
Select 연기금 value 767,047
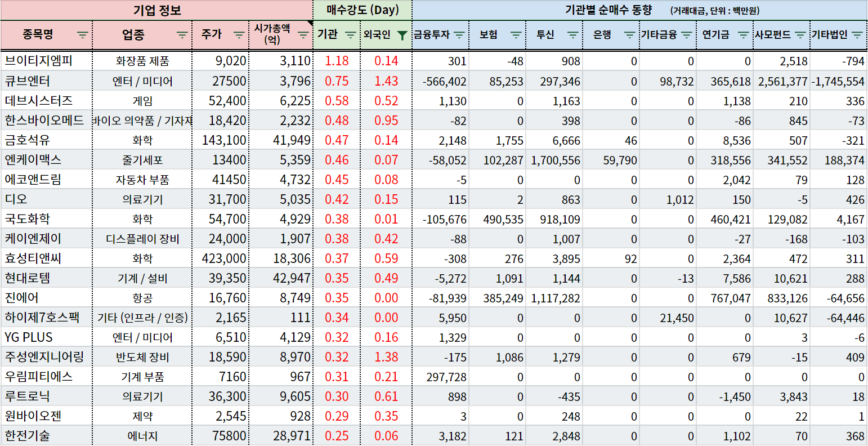[x=725, y=297]
